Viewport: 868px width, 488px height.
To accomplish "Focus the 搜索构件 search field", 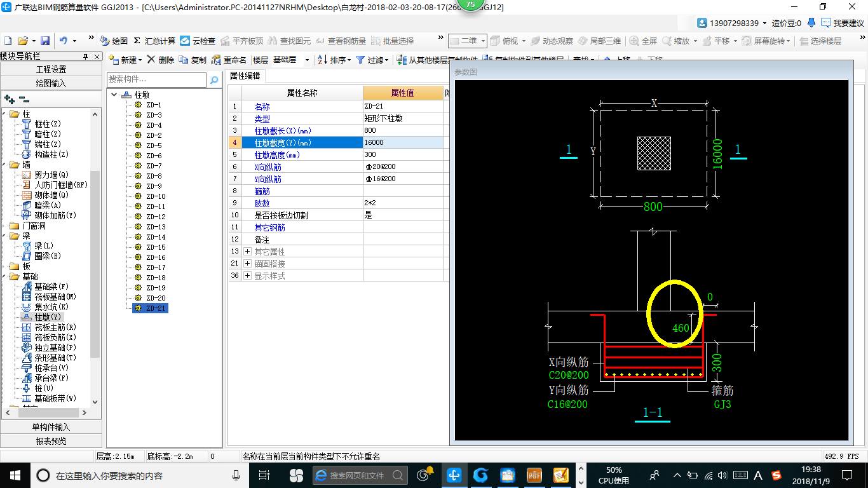I will click(x=156, y=79).
